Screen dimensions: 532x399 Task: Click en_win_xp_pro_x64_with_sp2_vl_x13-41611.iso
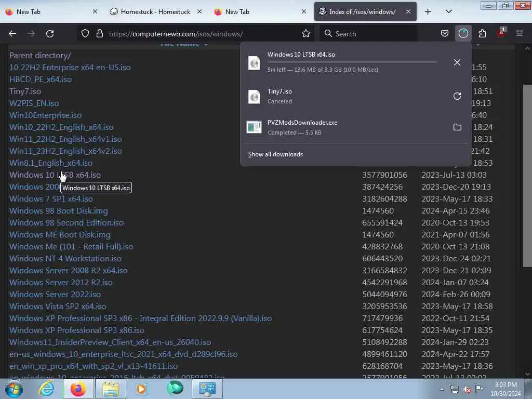pos(94,366)
